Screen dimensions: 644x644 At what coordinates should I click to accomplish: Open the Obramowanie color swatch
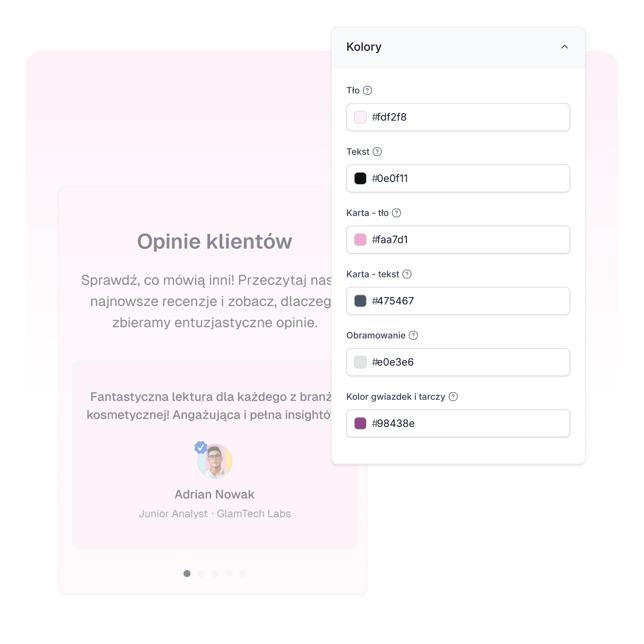[x=360, y=362]
